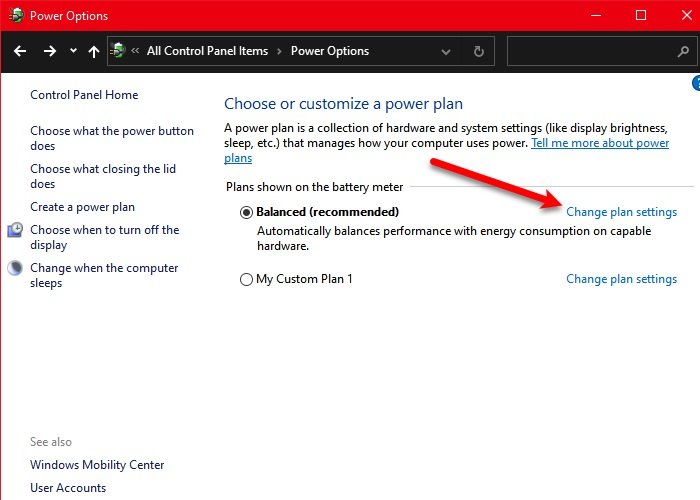Click the search magnifier icon
This screenshot has height=500, width=700.
[x=682, y=51]
